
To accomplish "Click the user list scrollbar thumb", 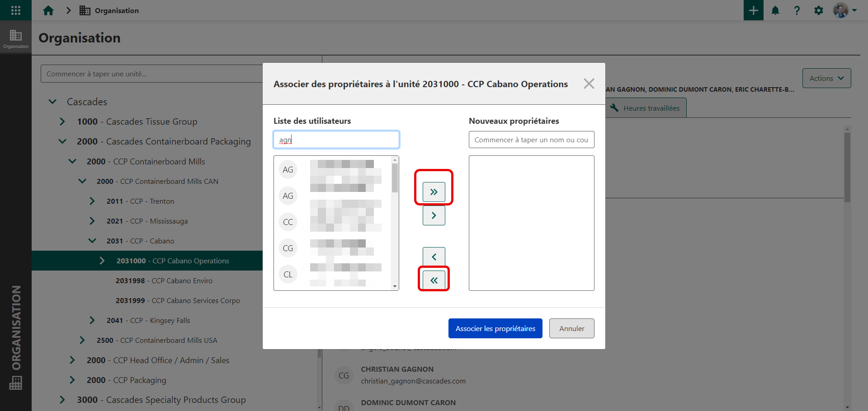I will click(x=395, y=178).
